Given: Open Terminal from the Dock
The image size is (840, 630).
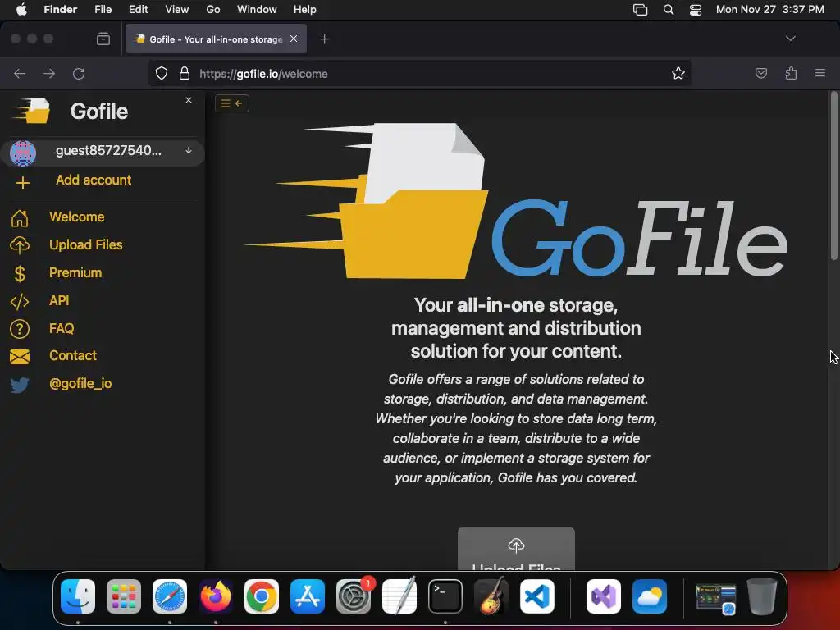Looking at the screenshot, I should [x=445, y=596].
